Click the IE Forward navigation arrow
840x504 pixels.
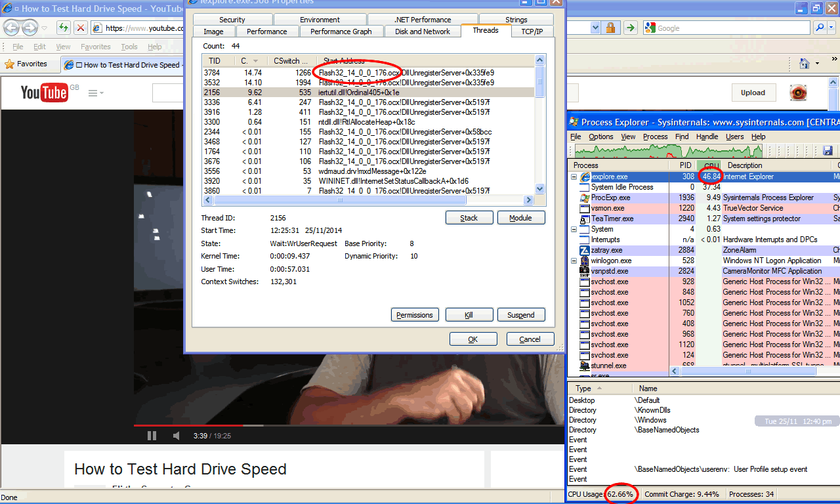[30, 28]
